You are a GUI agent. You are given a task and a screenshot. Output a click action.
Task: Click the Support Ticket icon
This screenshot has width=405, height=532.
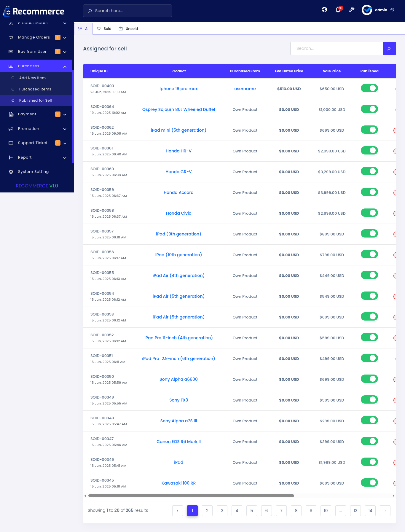click(11, 143)
